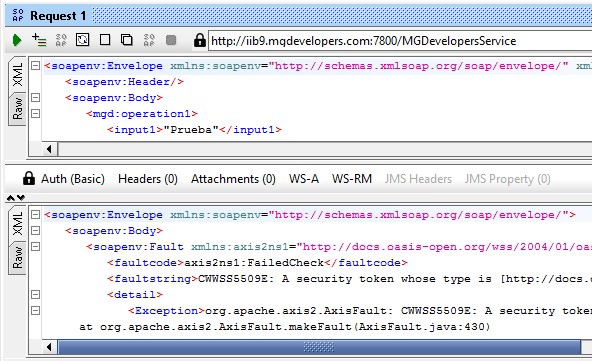Click the disabled JMS Property (0) tab

pyautogui.click(x=507, y=179)
